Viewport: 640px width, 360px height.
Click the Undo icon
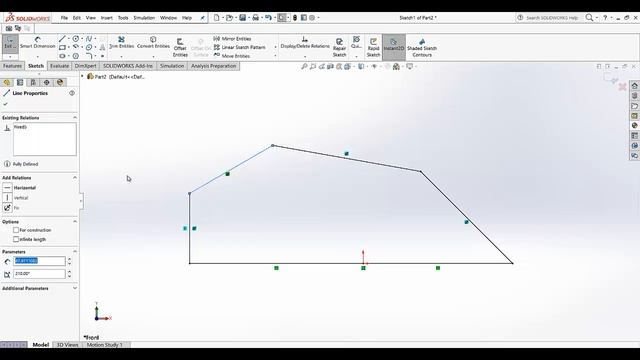[x=268, y=18]
